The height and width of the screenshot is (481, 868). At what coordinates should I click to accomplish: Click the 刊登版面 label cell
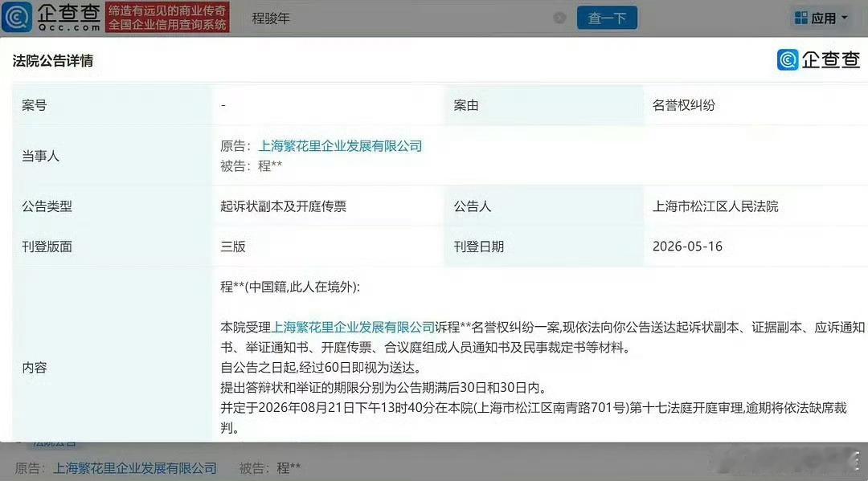click(x=112, y=247)
